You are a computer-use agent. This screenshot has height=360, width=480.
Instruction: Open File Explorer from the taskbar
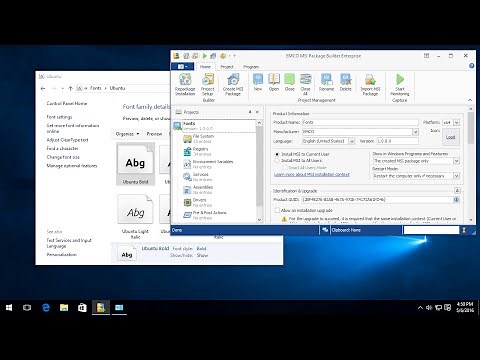(64, 307)
